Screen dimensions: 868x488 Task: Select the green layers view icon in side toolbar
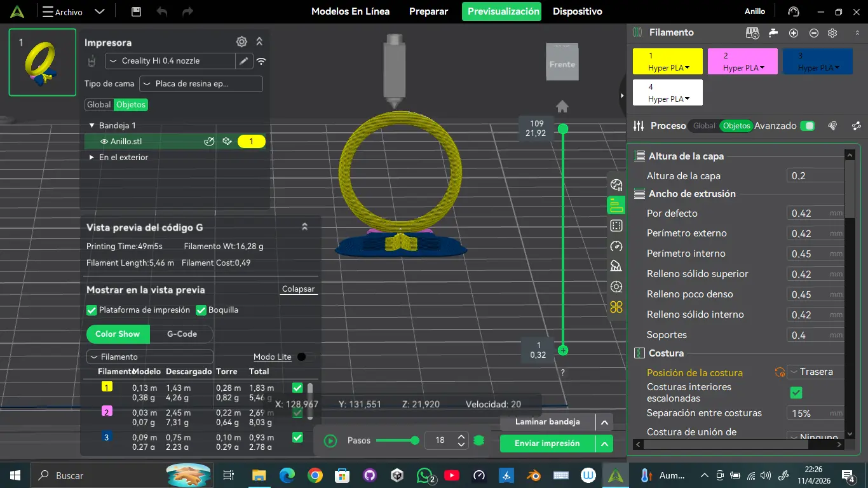(x=616, y=205)
